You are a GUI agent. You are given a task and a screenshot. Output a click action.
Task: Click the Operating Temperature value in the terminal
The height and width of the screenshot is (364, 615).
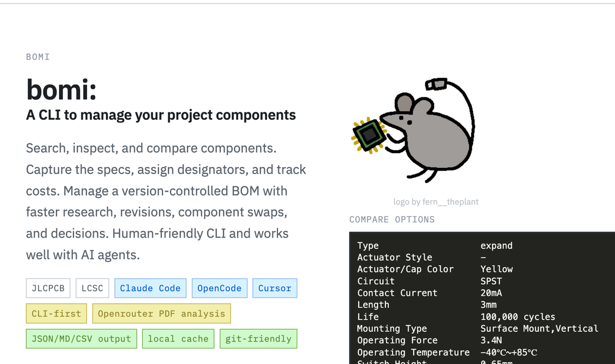tap(509, 352)
